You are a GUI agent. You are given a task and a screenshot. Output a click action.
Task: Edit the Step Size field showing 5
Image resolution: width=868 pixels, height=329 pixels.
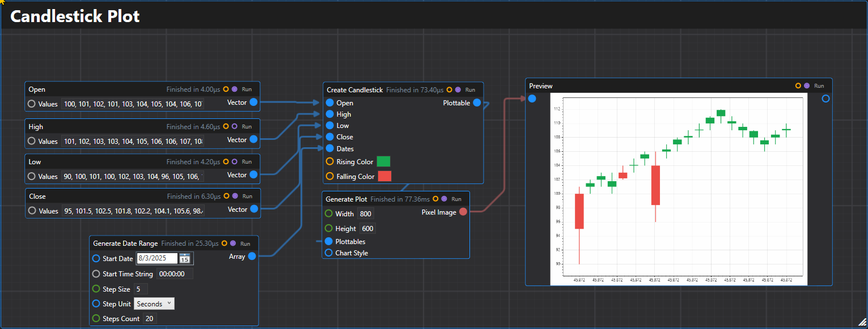point(141,289)
